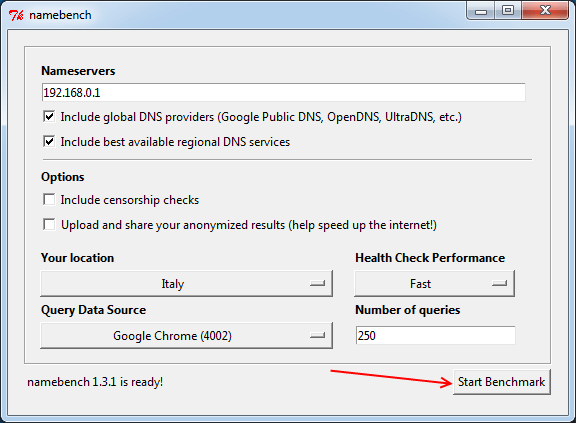This screenshot has width=576, height=423.
Task: Open the Your location dropdown showing Italy
Action: pyautogui.click(x=187, y=283)
